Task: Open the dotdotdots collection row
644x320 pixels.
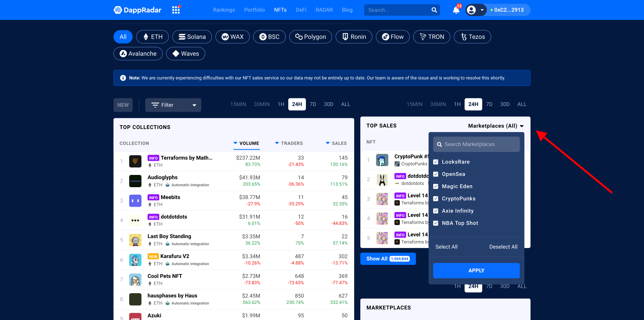Action: coord(234,220)
